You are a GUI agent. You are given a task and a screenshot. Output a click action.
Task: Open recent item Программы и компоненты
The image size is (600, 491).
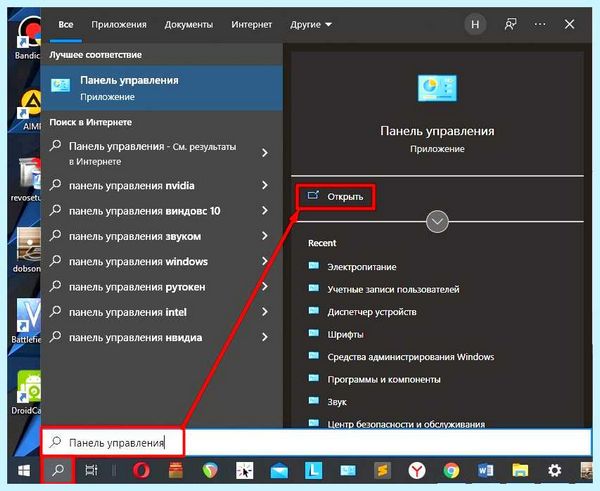(x=374, y=379)
